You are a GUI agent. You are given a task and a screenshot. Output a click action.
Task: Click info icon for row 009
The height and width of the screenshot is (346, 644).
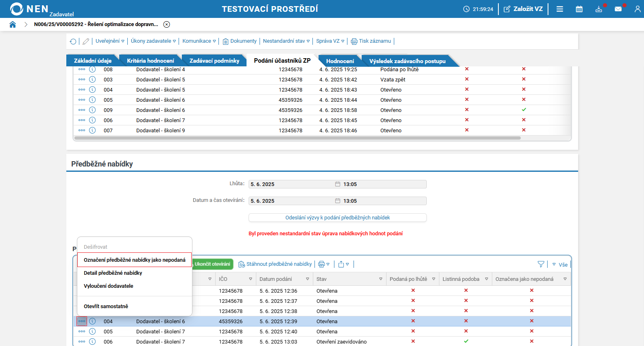point(92,110)
